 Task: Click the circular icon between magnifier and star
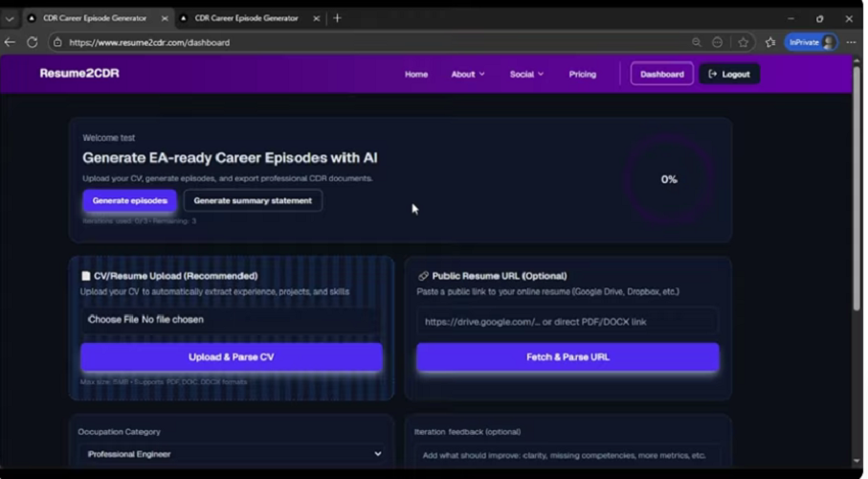(x=718, y=42)
